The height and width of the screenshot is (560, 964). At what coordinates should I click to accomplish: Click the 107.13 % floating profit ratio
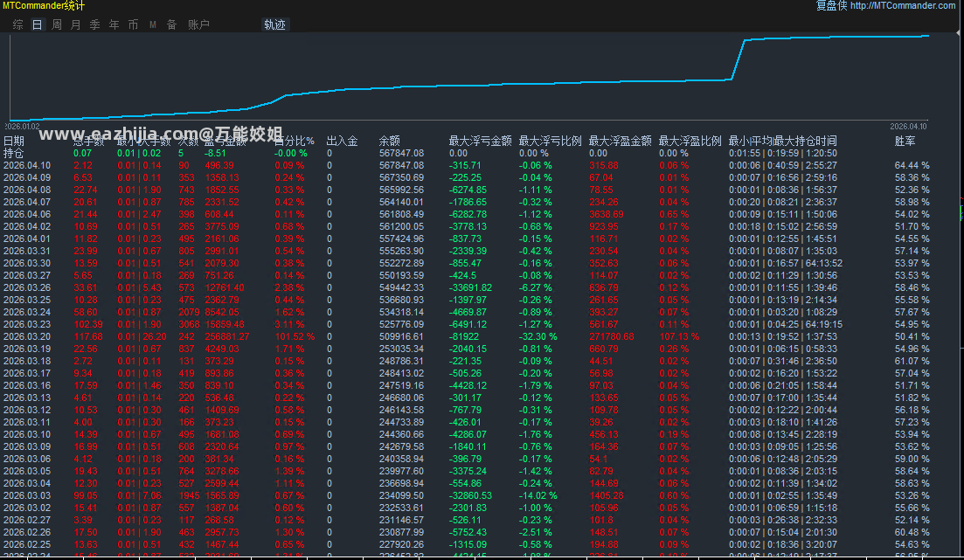pyautogui.click(x=679, y=336)
